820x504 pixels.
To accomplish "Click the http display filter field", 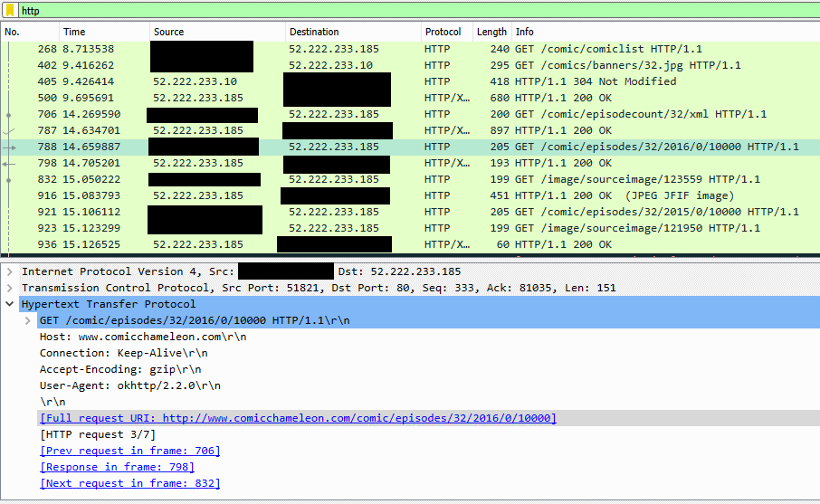I will (418, 11).
